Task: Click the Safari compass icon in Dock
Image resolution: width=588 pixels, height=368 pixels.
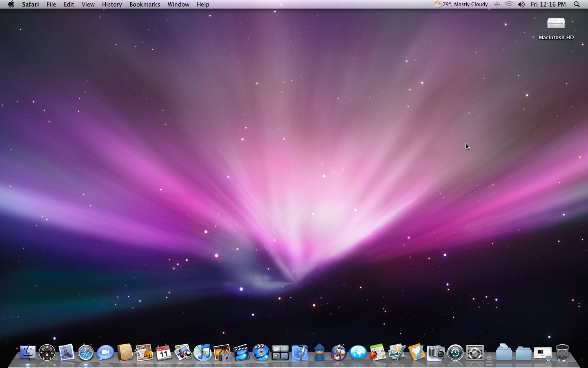Action: (86, 352)
